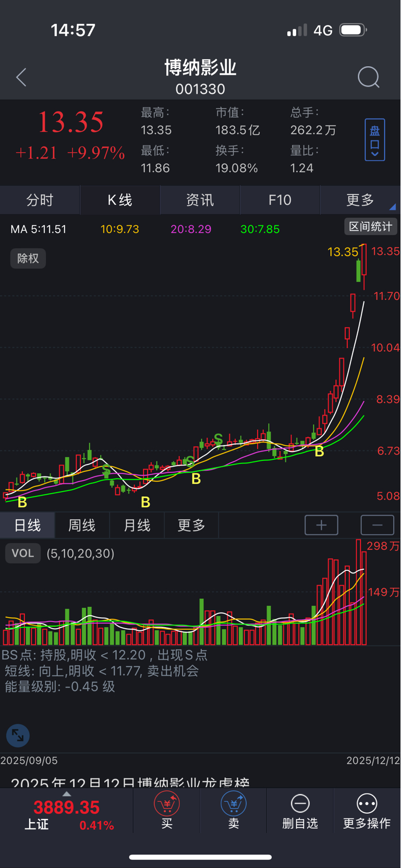Screen dimensions: 401x868
Task: Tap current price 13.35 header
Action: (70, 122)
